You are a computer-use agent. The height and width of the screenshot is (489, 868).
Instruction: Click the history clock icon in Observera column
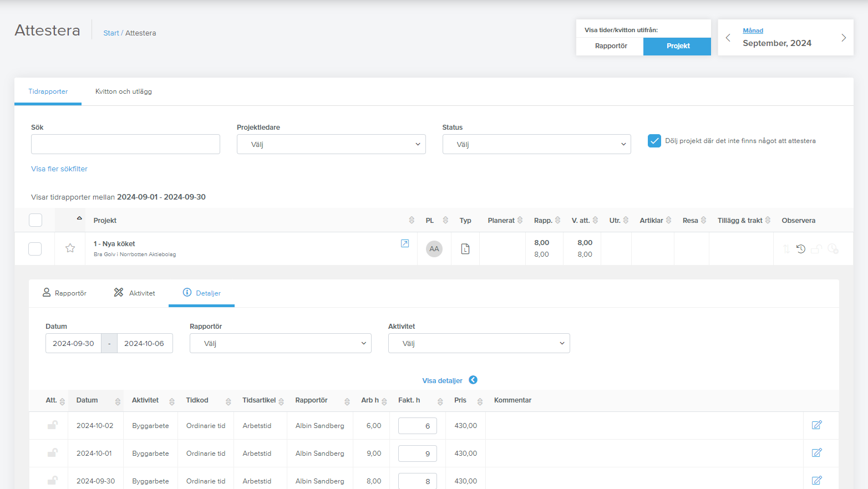point(801,249)
